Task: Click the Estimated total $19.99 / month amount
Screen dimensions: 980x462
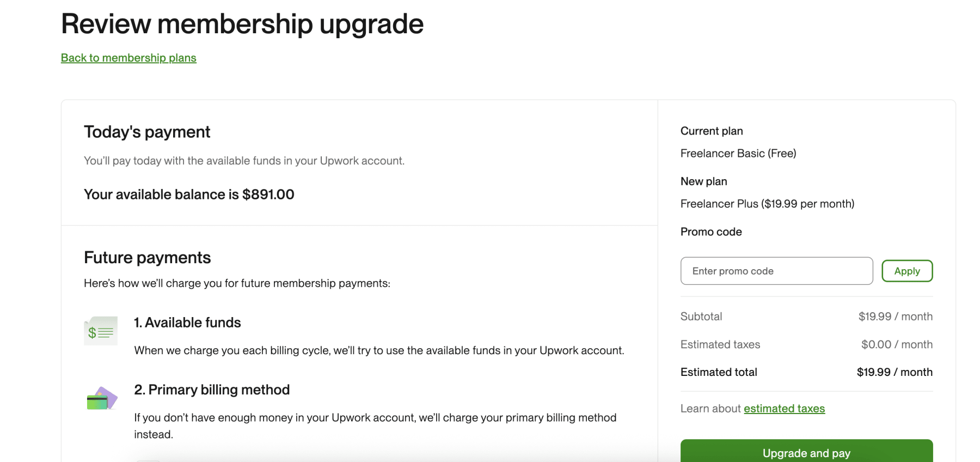Action: [x=895, y=372]
